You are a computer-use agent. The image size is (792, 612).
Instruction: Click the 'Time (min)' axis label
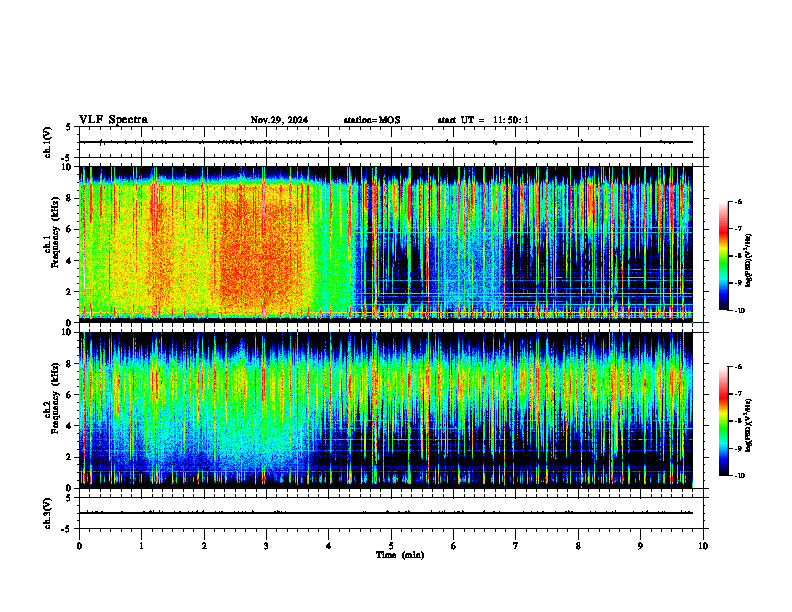click(400, 555)
